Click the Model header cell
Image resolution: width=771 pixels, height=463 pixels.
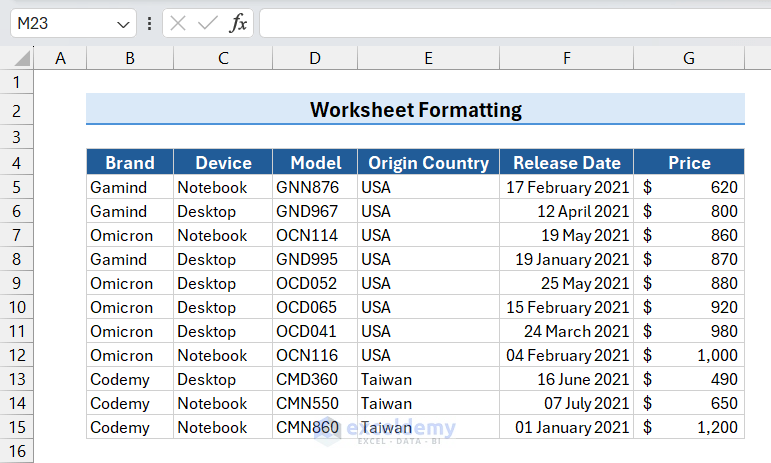pos(315,162)
